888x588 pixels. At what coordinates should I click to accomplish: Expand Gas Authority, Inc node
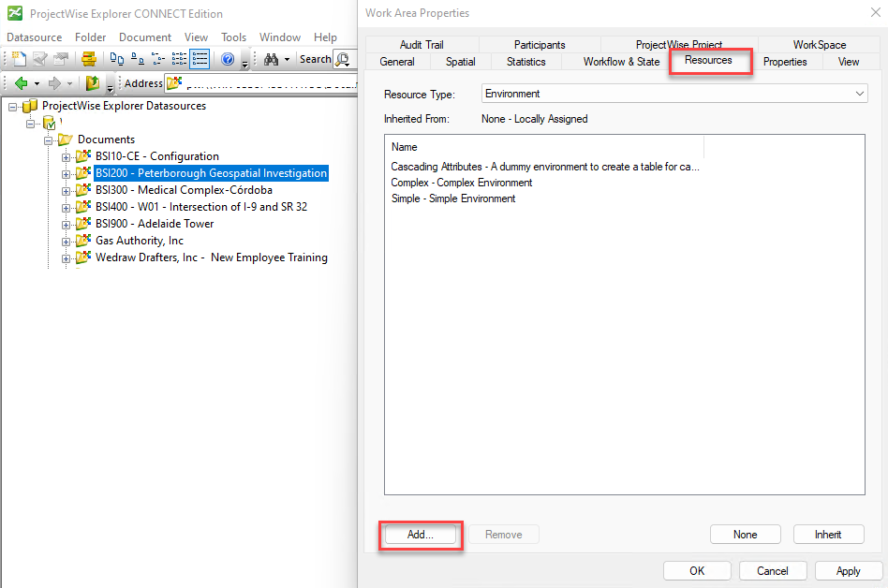click(x=66, y=243)
